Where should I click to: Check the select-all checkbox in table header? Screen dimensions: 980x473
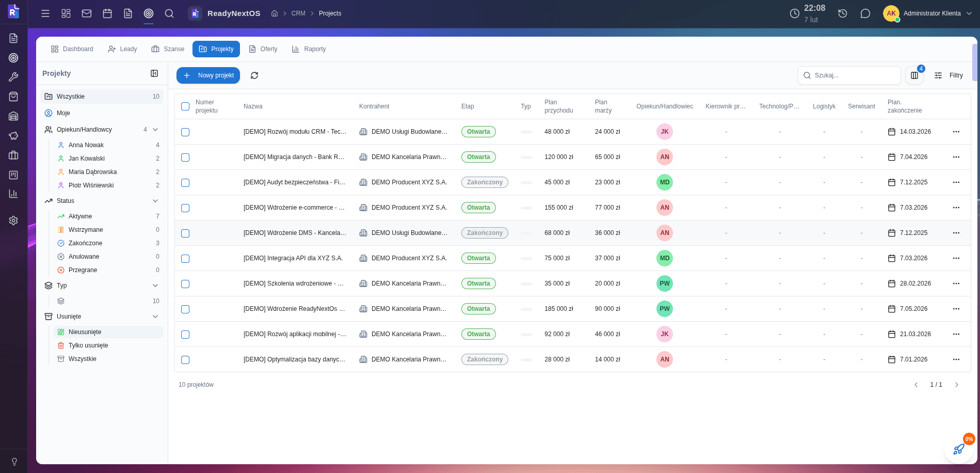pos(185,106)
